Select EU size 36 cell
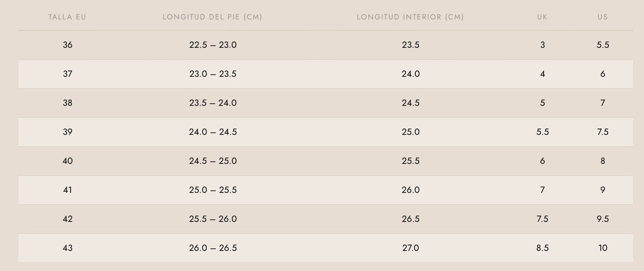Screen dimensions: 644x271 pos(67,45)
